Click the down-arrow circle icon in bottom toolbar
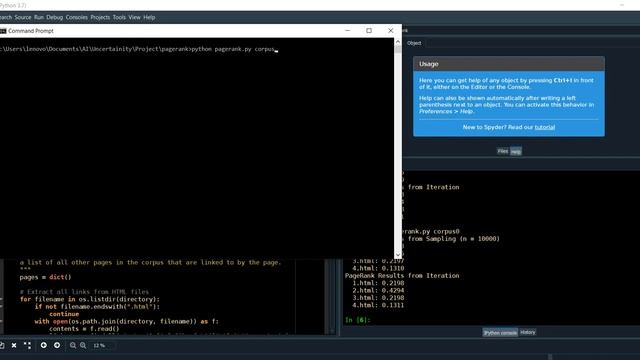This screenshot has height=360, width=640. pos(57,345)
